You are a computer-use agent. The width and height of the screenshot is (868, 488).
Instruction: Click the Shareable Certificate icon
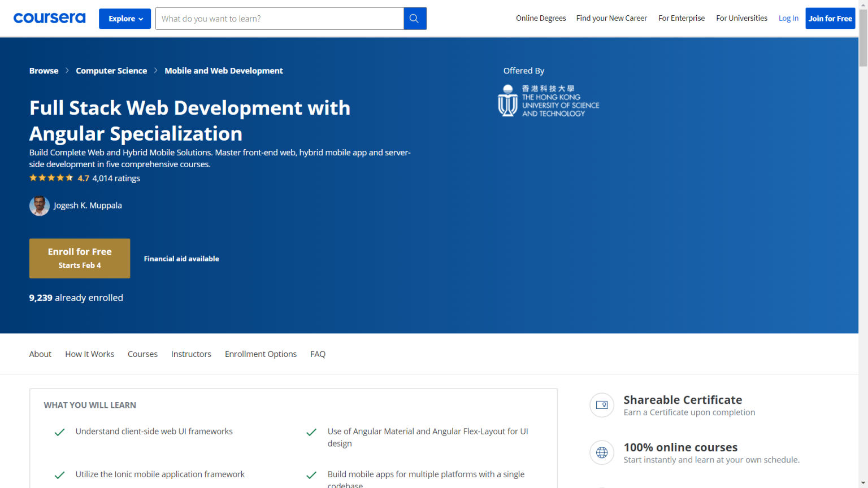(x=602, y=405)
